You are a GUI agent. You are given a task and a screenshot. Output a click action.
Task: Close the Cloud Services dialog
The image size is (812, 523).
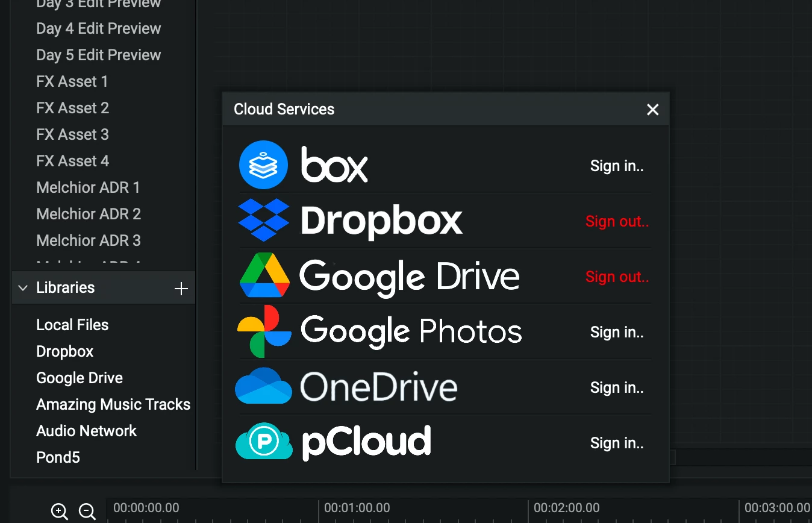point(652,110)
